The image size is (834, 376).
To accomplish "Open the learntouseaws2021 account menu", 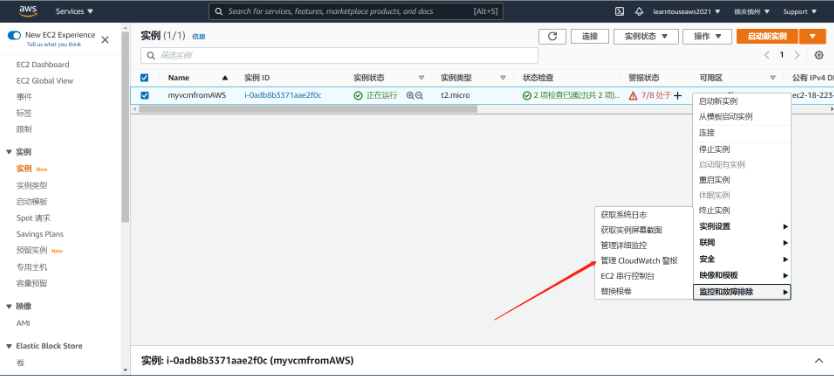I will (687, 12).
